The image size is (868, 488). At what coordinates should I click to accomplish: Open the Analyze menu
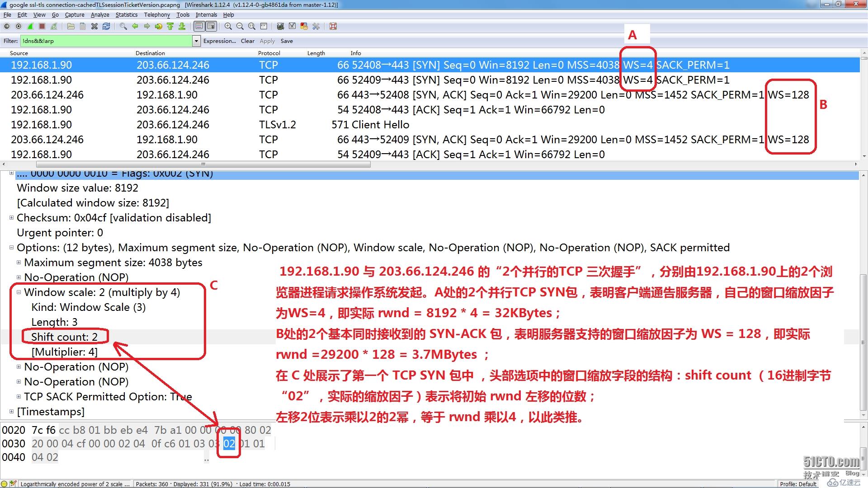coord(100,15)
